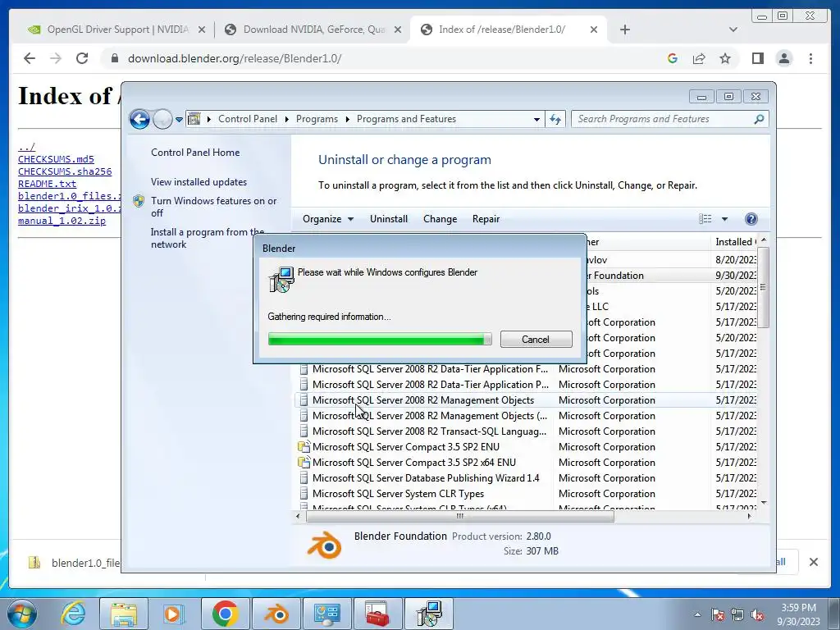This screenshot has width=840, height=630.
Task: Select the Index of /release/Blender1.0/ tab
Action: (x=509, y=30)
